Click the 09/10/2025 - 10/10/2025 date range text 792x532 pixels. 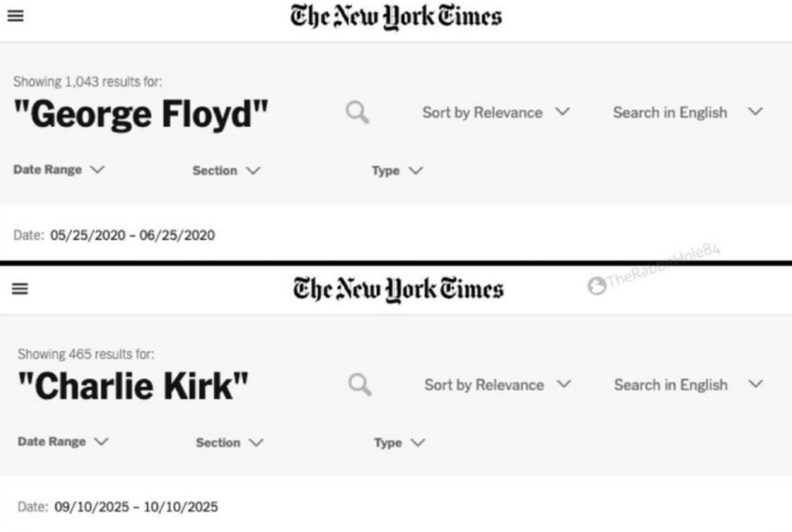(x=135, y=507)
